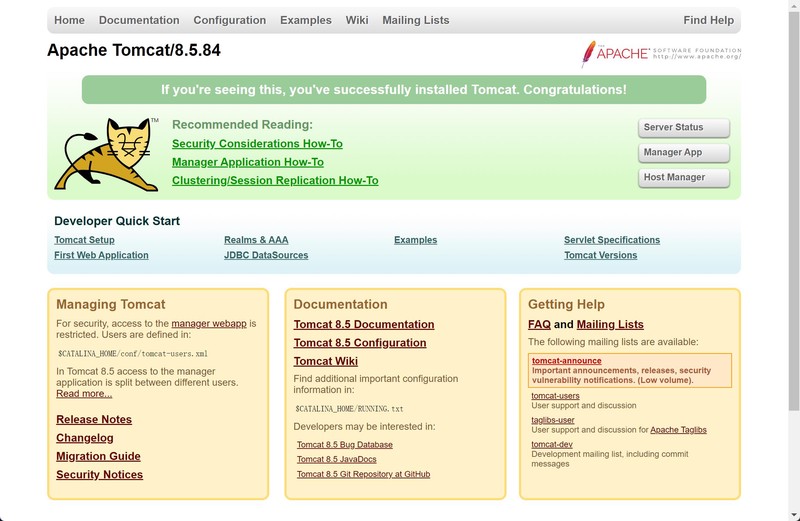Click the Apache Tomcat/8.5.84 heading
The image size is (800, 521).
point(134,51)
